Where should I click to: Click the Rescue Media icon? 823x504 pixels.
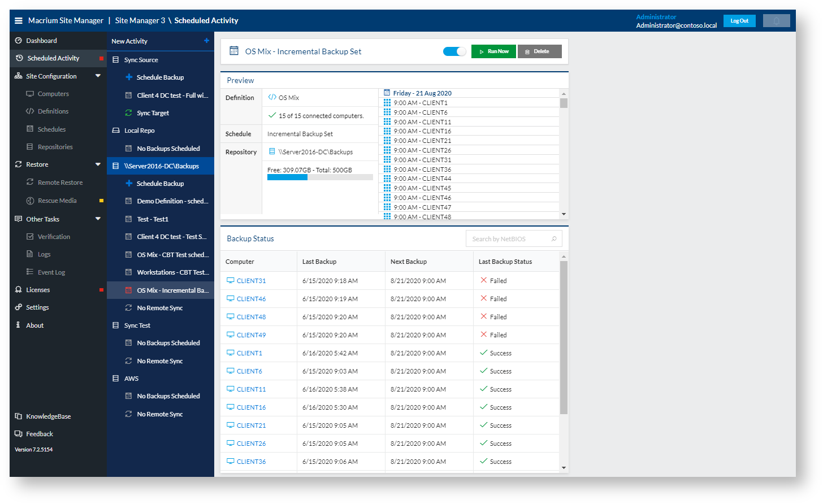[x=30, y=201]
